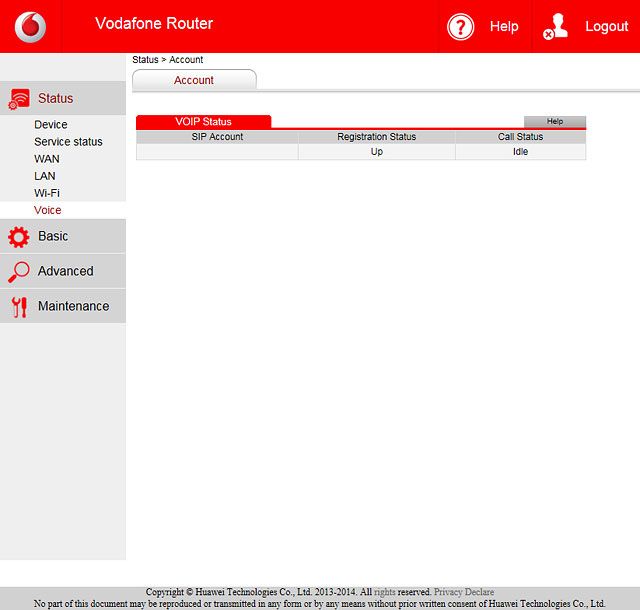Open the Device status page

point(51,125)
